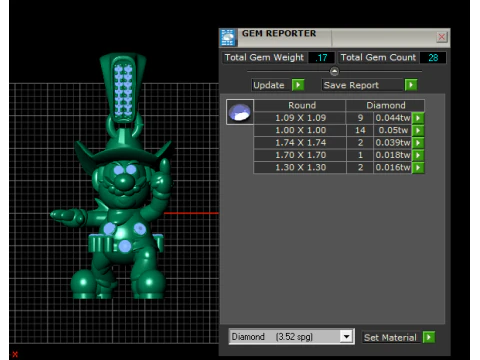Click green arrow for 1.70 X 1.70 row
Screen dimensions: 480x360
418,155
